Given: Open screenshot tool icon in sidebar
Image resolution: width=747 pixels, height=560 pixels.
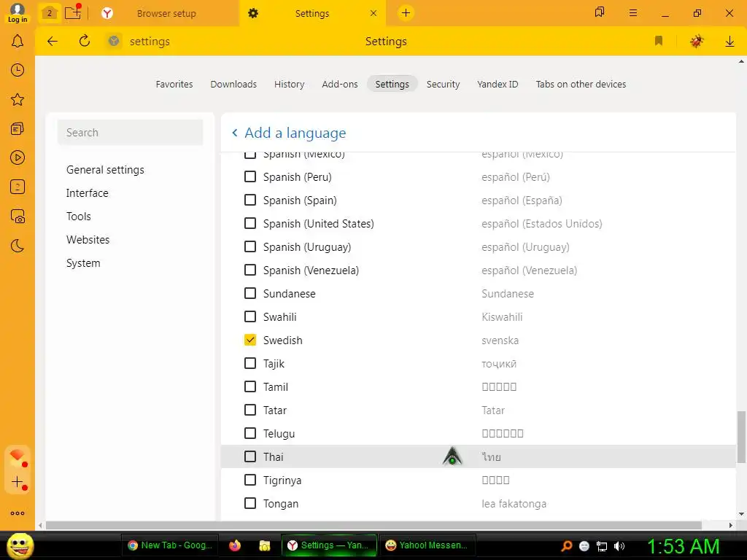Looking at the screenshot, I should click(18, 217).
